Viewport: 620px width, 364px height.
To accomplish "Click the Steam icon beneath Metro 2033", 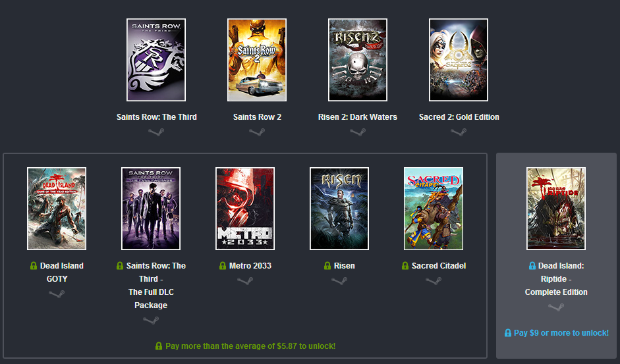I will (x=245, y=281).
